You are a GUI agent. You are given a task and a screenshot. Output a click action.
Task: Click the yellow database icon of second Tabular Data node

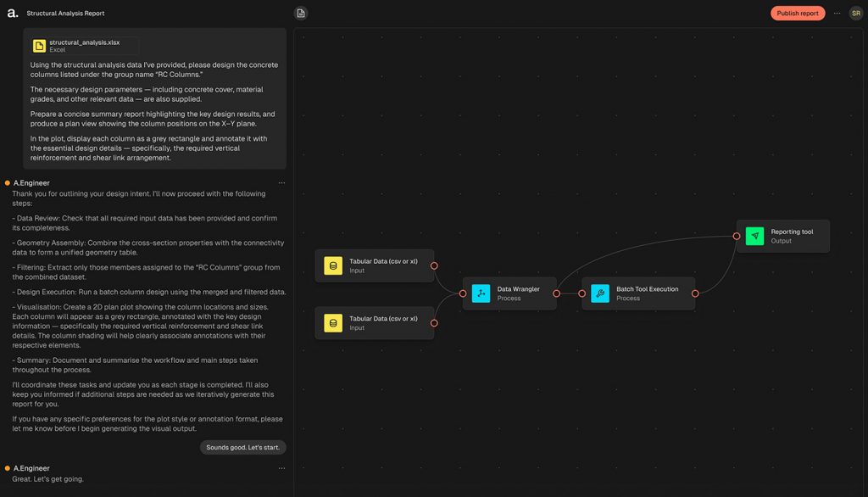click(x=333, y=323)
